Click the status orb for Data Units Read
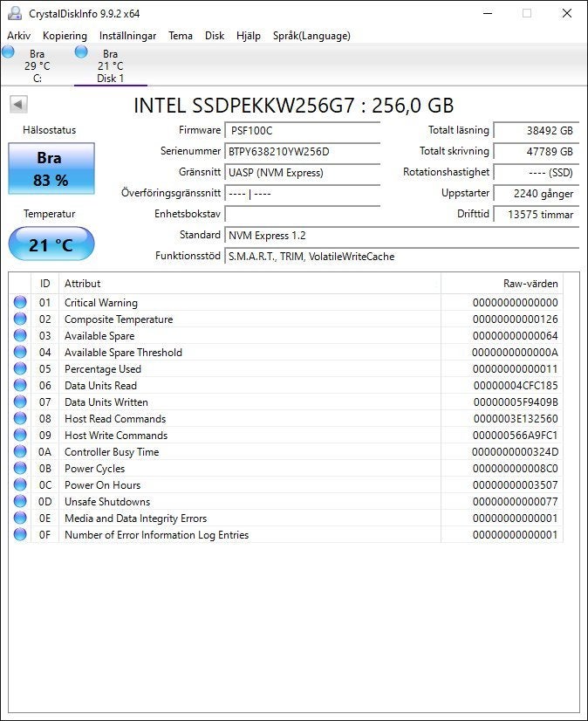The image size is (588, 721). coord(20,385)
